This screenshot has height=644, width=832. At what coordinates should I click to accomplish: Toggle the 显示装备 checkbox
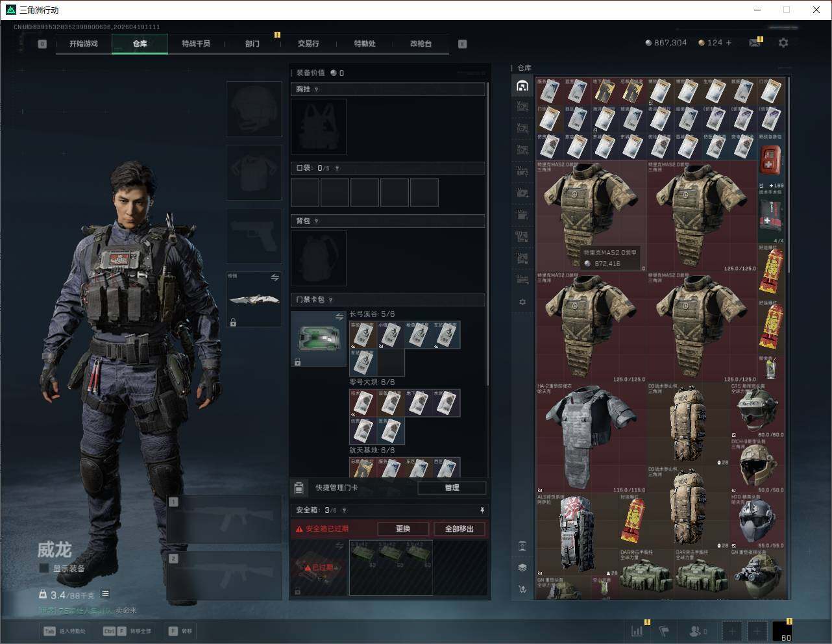[44, 568]
